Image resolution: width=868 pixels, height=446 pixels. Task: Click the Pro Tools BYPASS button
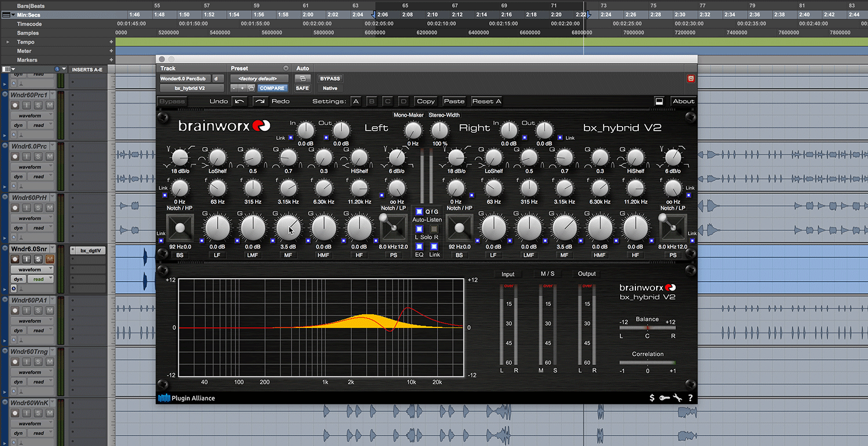[330, 79]
